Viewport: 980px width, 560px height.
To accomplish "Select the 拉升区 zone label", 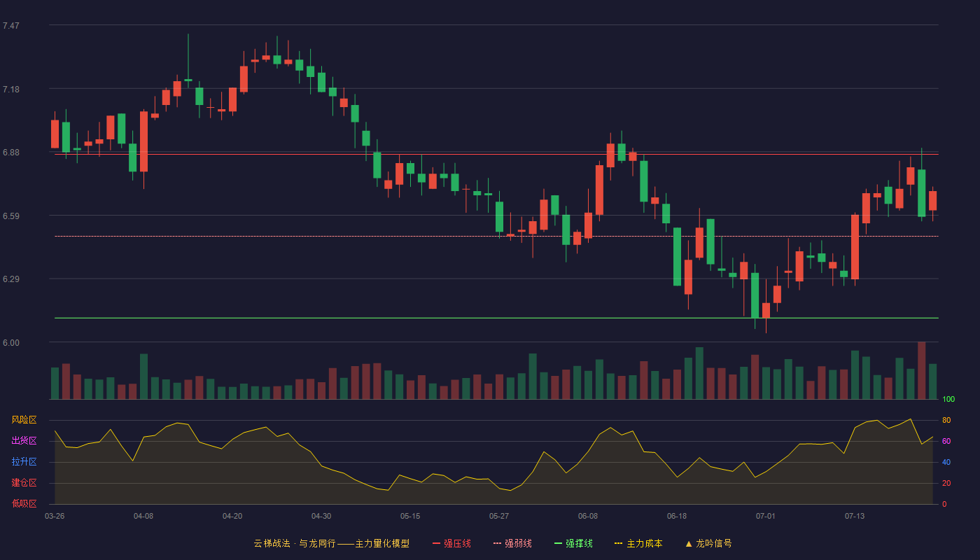I will click(24, 462).
